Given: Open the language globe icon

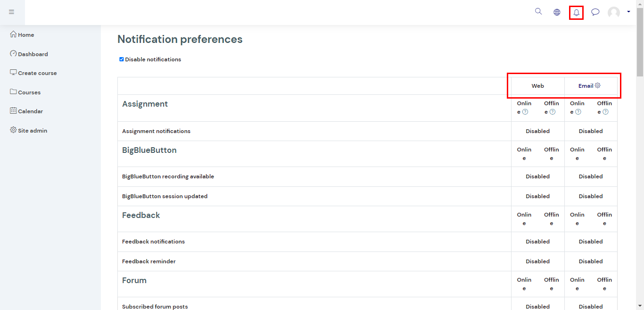Looking at the screenshot, I should pos(557,12).
